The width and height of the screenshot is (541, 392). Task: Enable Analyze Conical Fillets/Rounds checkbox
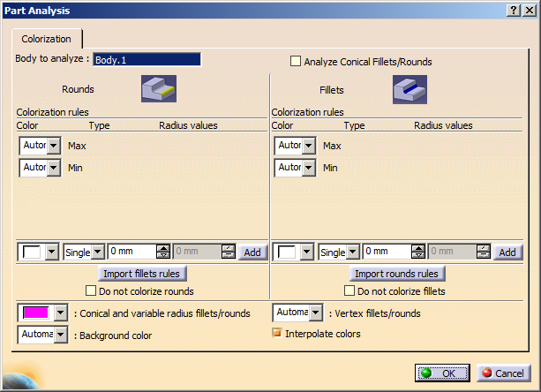pyautogui.click(x=297, y=62)
